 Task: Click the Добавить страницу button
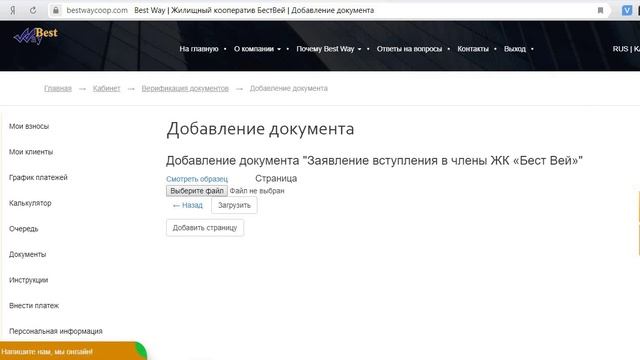205,228
